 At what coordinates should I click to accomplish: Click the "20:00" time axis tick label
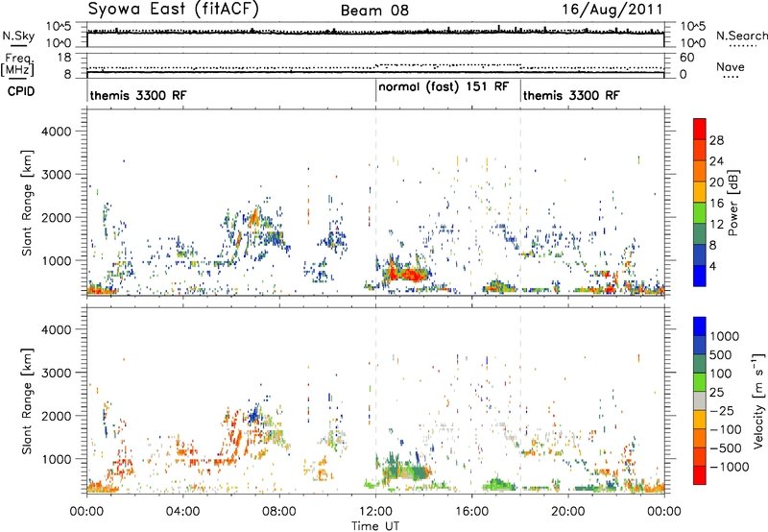tap(568, 512)
